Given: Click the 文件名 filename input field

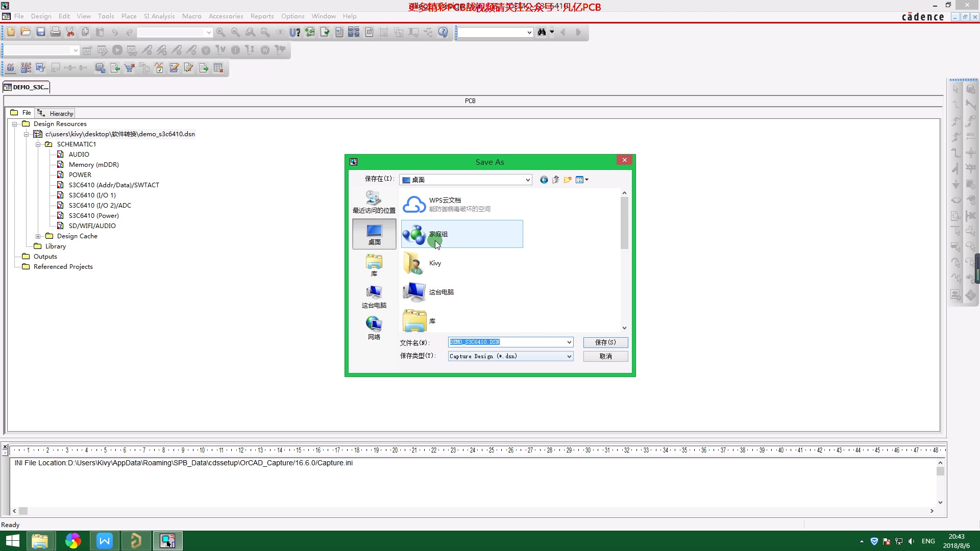Looking at the screenshot, I should coord(509,342).
